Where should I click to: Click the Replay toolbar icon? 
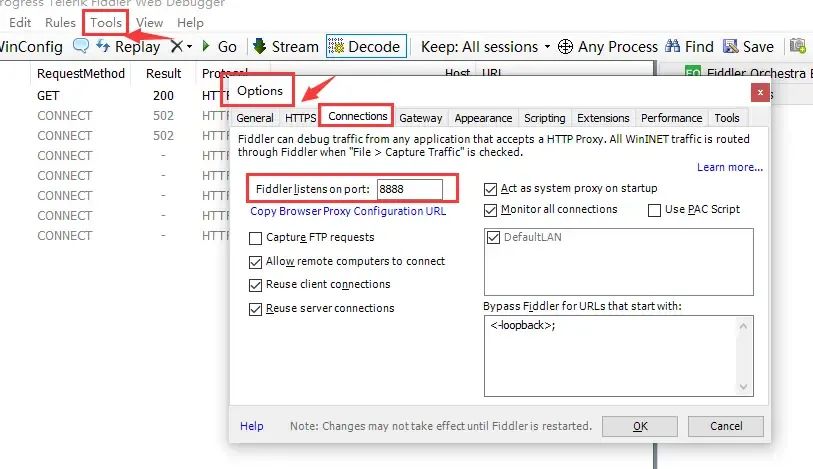click(x=103, y=46)
